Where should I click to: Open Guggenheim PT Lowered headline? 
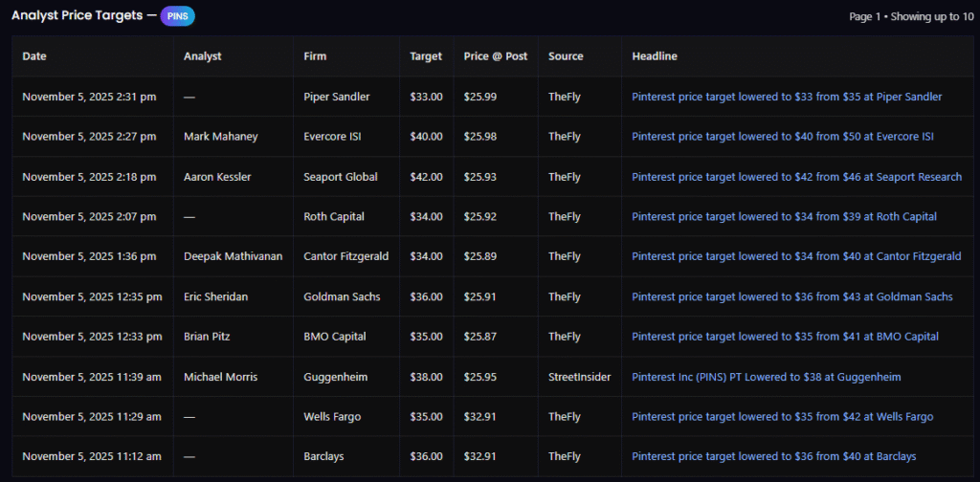[x=766, y=377]
